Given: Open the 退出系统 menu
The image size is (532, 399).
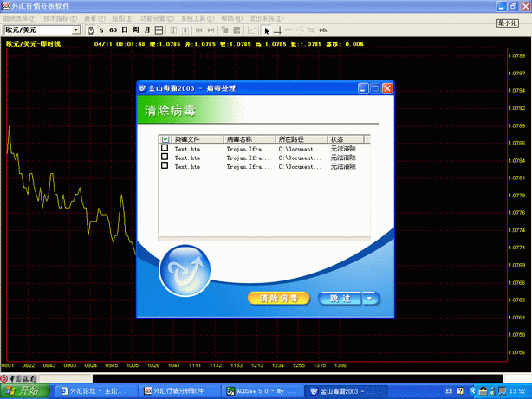Looking at the screenshot, I should [x=266, y=18].
